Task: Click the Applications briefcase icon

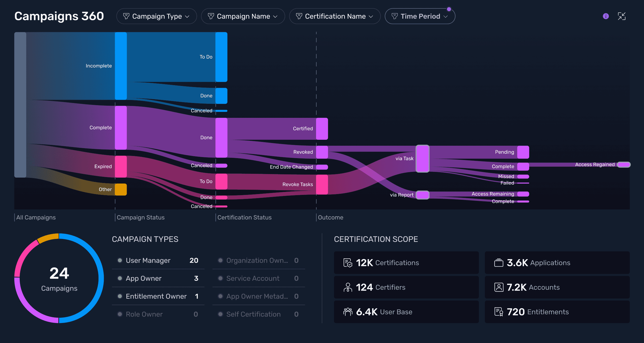Action: [498, 263]
